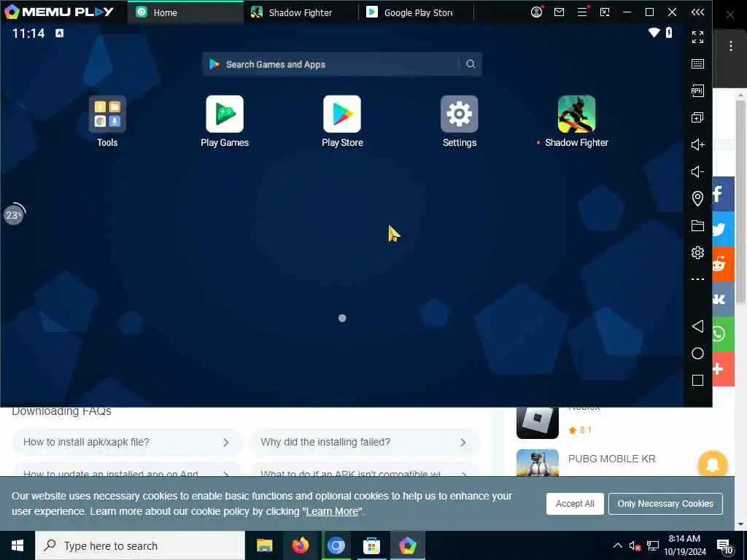The image size is (747, 560).
Task: Collapse the sidebar with triple arrows
Action: (x=697, y=12)
